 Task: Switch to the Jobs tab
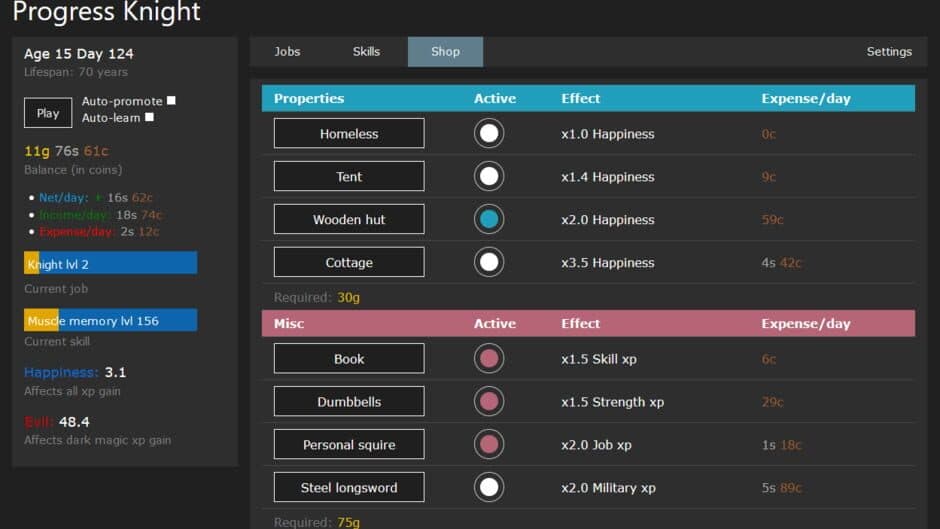click(x=287, y=52)
